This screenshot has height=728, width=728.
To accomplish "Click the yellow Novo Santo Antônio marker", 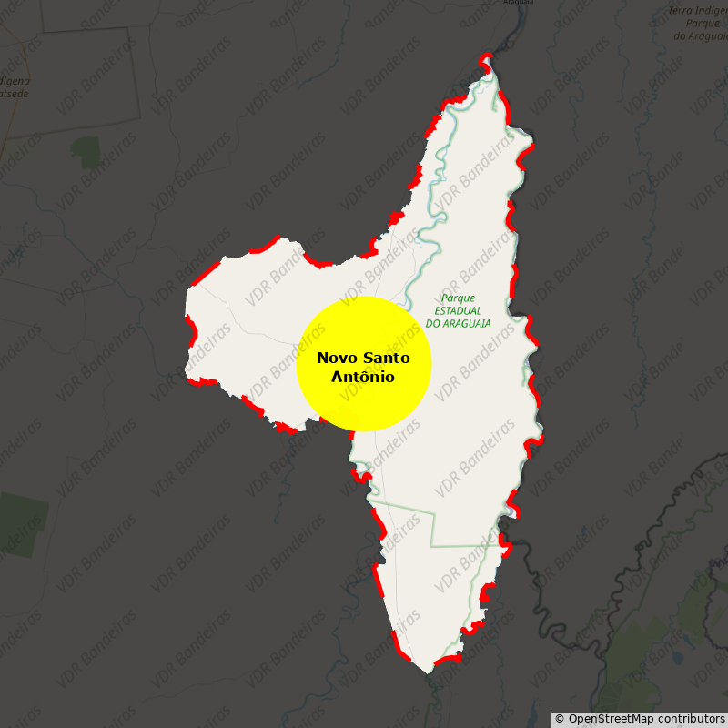I will [x=364, y=364].
